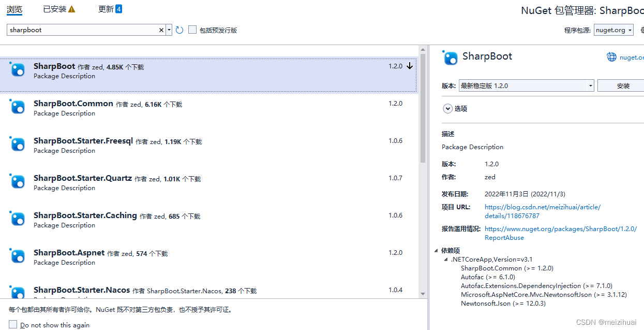Click dependency SharpBoot.Common (>= 1.2.0)
The width and height of the screenshot is (644, 330).
click(x=507, y=268)
